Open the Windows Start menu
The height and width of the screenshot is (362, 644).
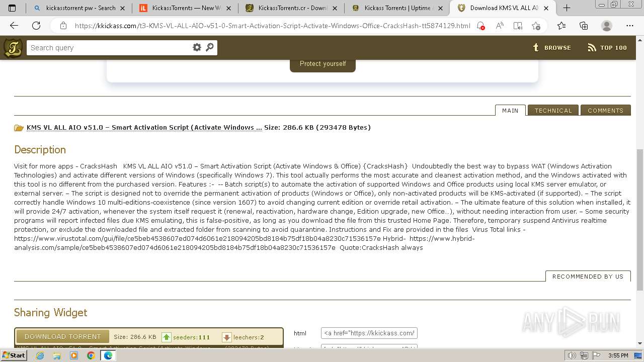tap(14, 355)
